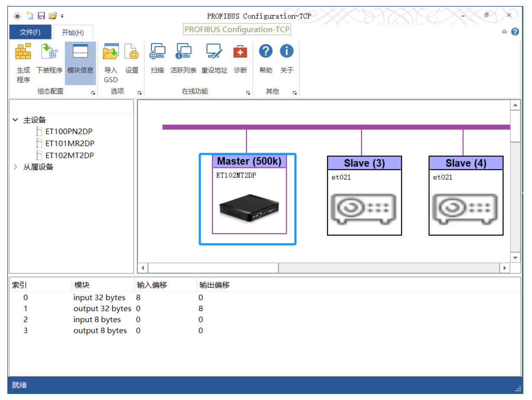Image resolution: width=532 pixels, height=400 pixels.
Task: Click the blue help icon at top right
Action: point(515,32)
